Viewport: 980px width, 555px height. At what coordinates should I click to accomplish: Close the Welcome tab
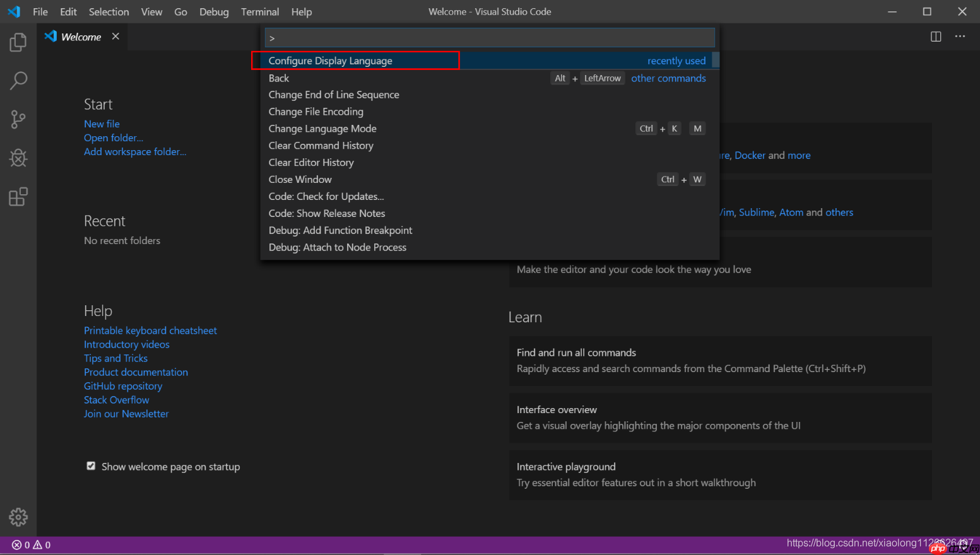[x=115, y=37]
